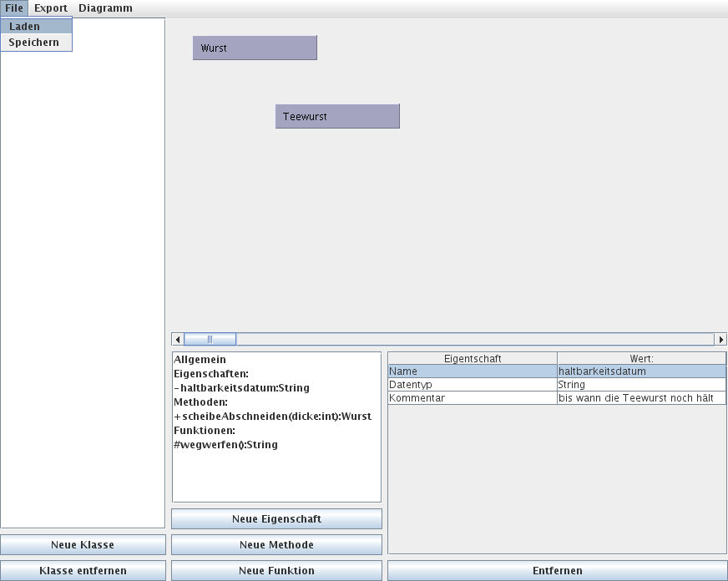This screenshot has width=728, height=581.
Task: Select the scheibeAbschneiden method entry
Action: pyautogui.click(x=272, y=417)
